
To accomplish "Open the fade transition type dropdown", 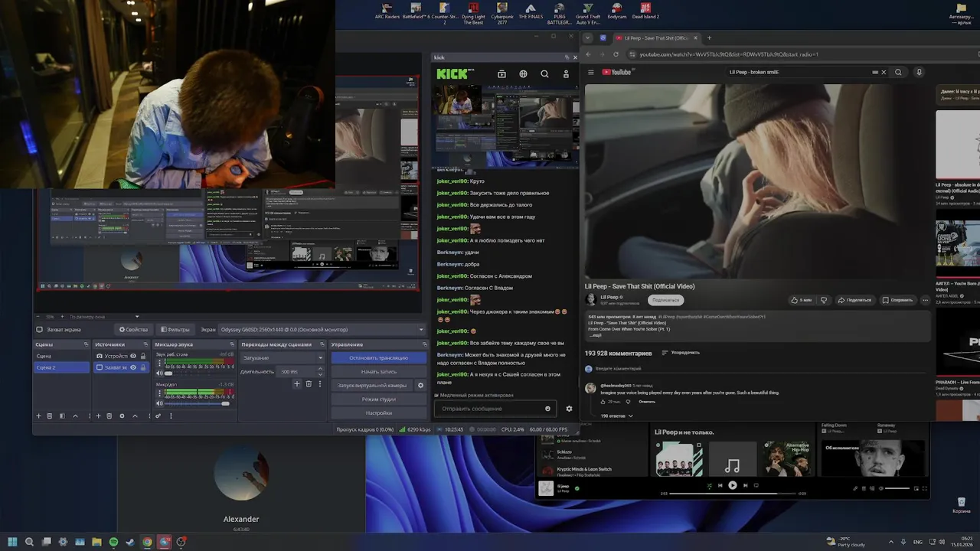I will click(283, 358).
